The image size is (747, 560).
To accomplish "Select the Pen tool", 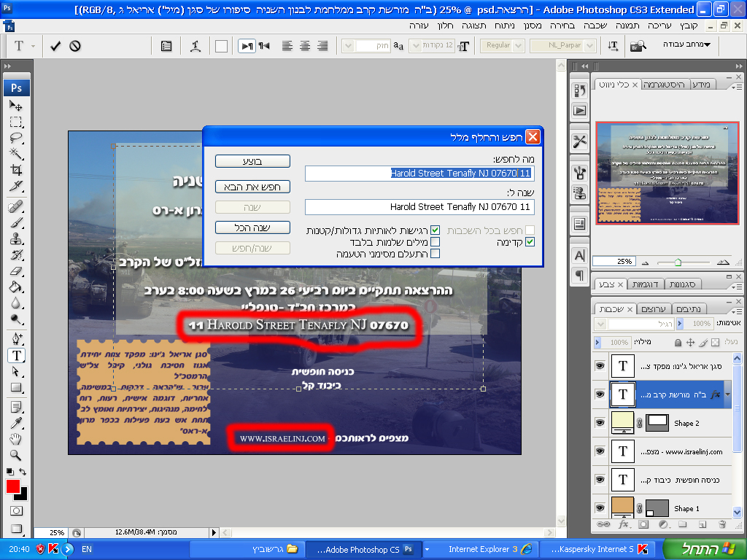I will pyautogui.click(x=16, y=339).
